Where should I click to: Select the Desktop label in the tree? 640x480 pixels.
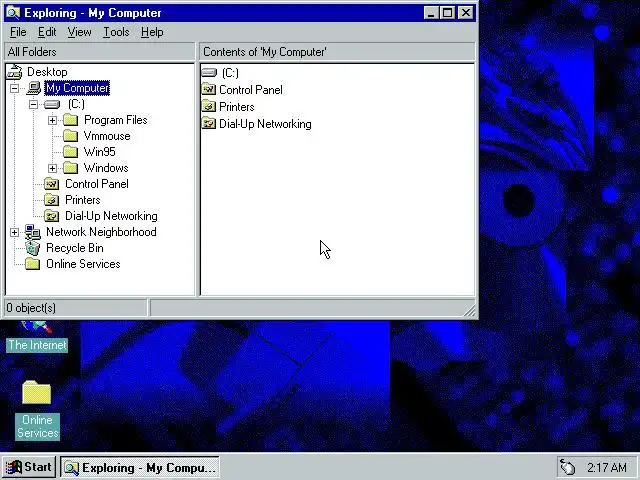tap(47, 72)
